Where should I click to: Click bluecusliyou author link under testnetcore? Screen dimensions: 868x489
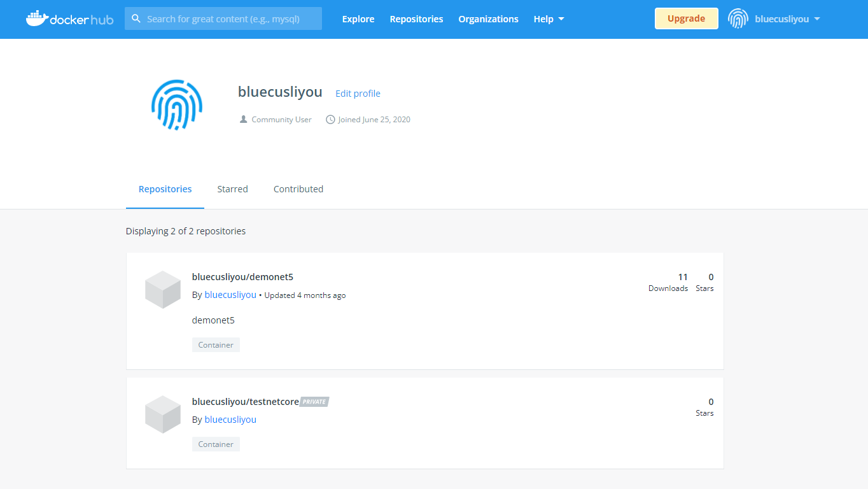[x=230, y=420]
